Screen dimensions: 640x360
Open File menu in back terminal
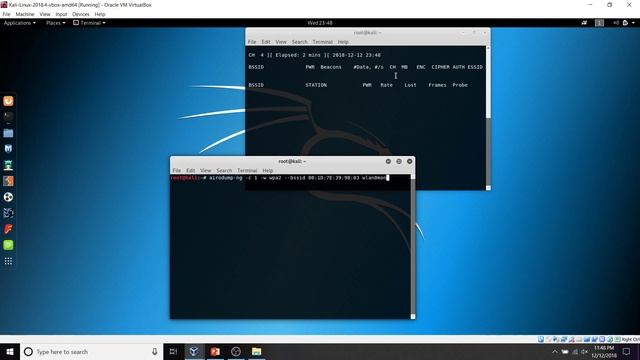click(252, 42)
